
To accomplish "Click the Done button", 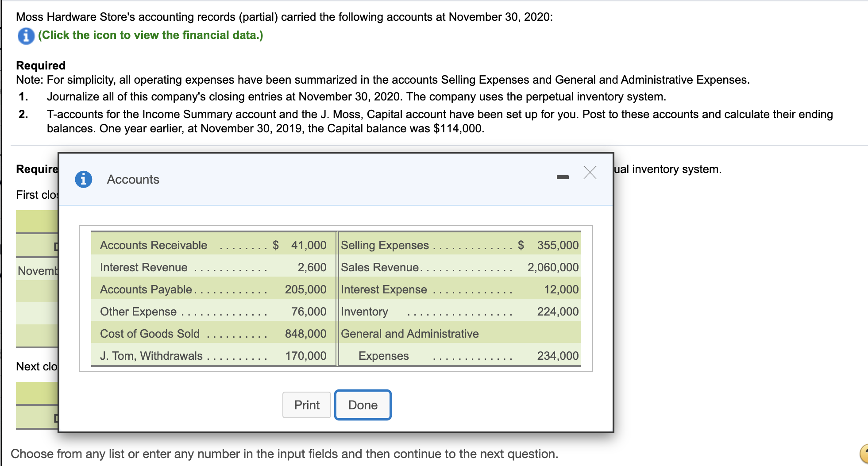I will 363,404.
